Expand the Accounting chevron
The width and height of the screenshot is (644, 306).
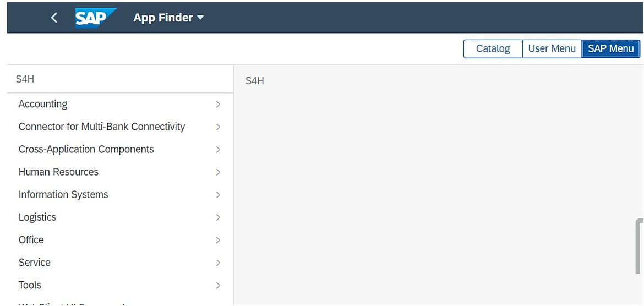218,105
